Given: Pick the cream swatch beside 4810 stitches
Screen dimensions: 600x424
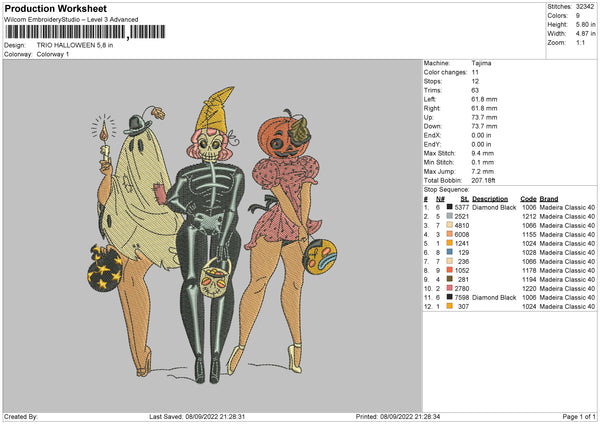Looking at the screenshot, I should 450,225.
